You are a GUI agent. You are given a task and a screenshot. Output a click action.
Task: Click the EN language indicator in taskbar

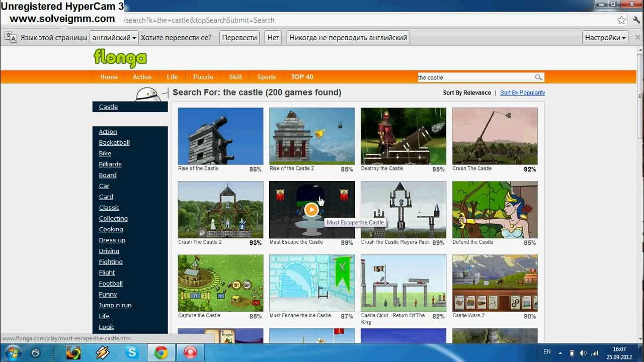point(547,352)
